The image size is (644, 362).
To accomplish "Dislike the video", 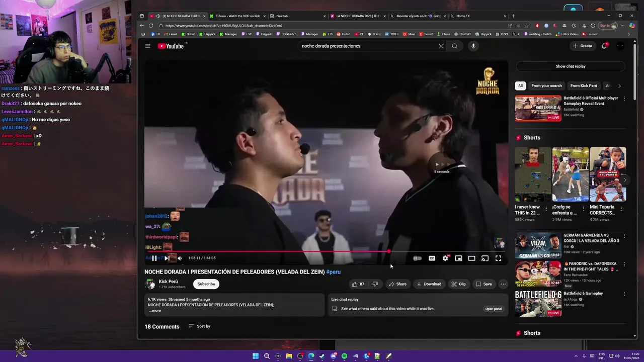I will [x=375, y=284].
